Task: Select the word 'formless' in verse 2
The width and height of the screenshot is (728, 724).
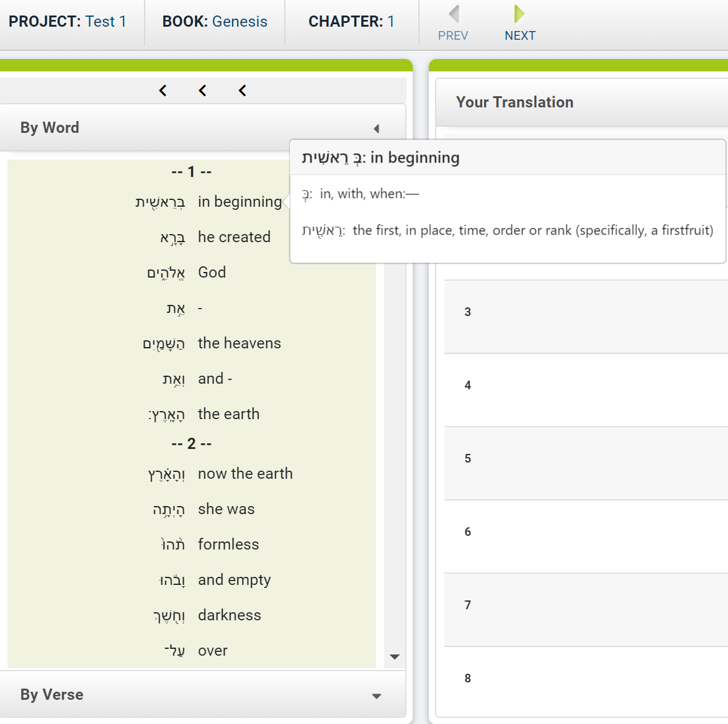Action: 228,545
